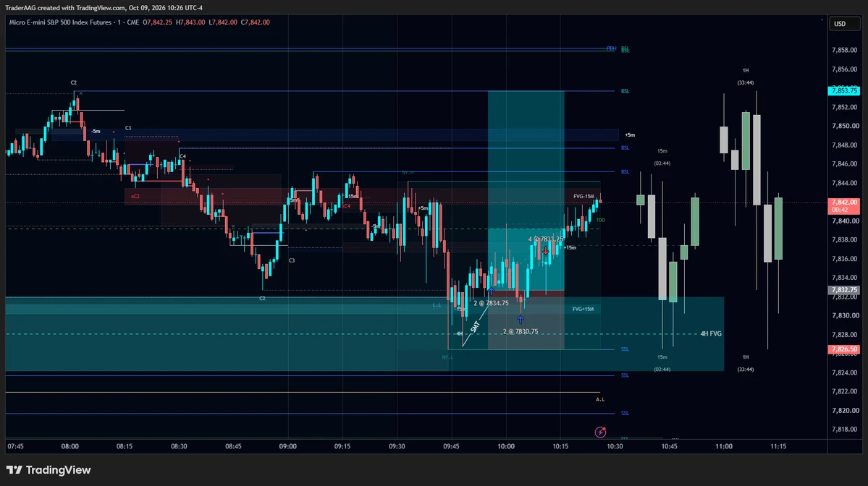This screenshot has width=868, height=486.
Task: Click the 11:15 time axis label
Action: (x=778, y=446)
